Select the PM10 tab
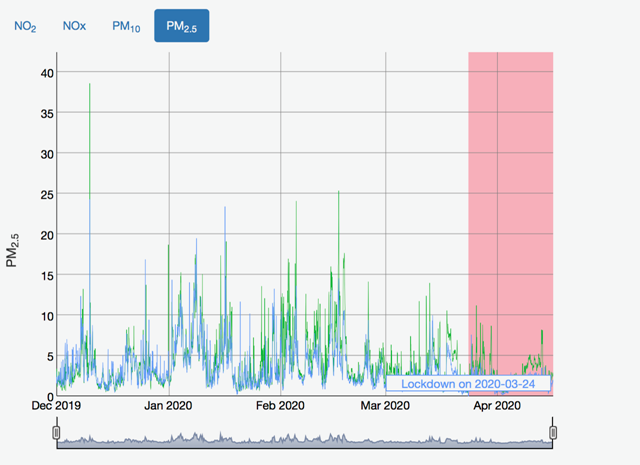Image resolution: width=640 pixels, height=465 pixels. [126, 26]
